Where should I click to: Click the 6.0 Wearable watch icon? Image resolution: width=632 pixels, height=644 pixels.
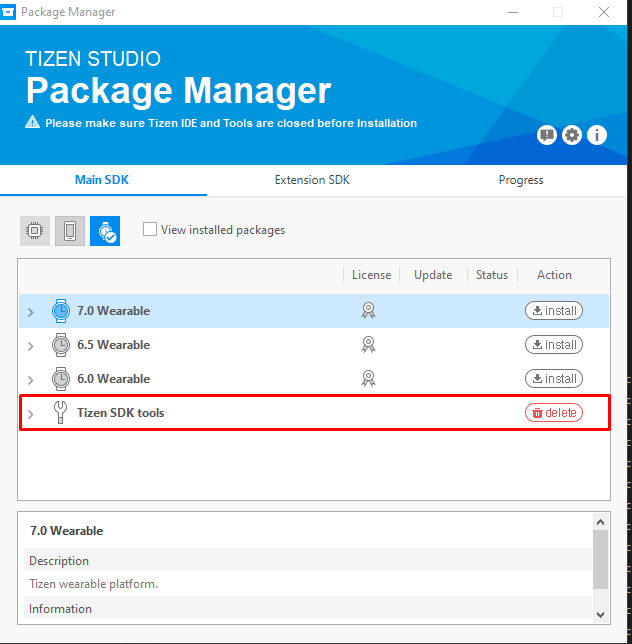pyautogui.click(x=61, y=379)
